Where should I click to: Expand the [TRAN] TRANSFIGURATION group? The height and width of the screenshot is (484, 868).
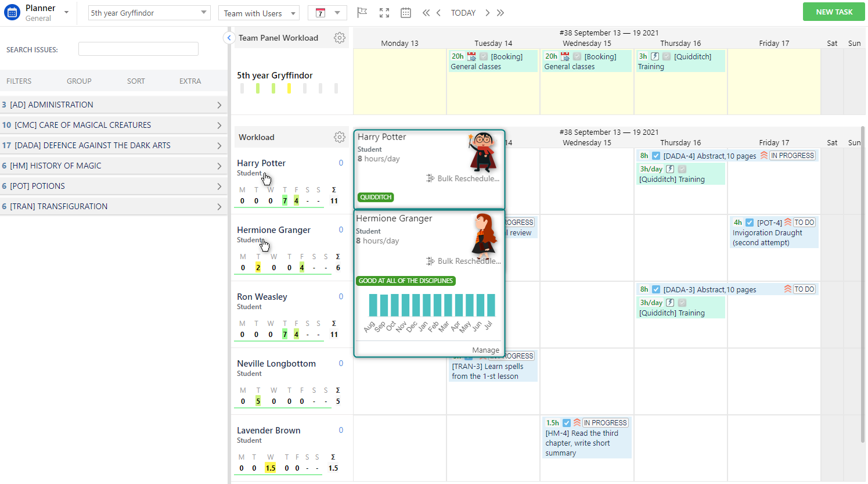pos(114,206)
